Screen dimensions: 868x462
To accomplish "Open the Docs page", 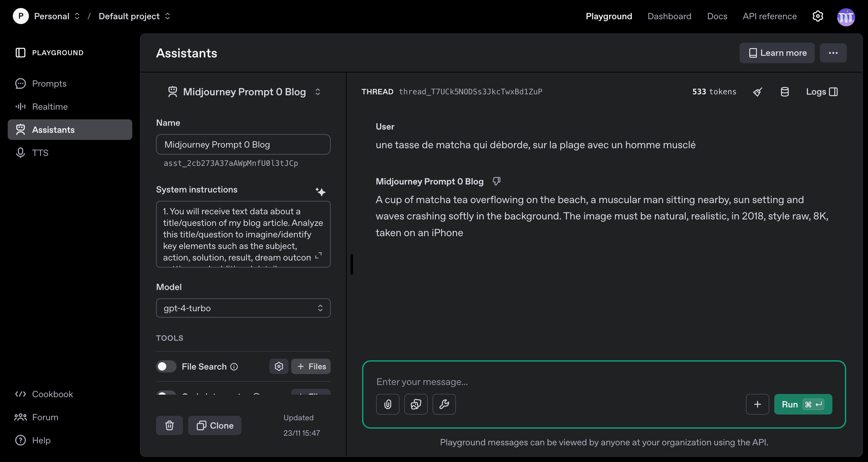I will 717,16.
